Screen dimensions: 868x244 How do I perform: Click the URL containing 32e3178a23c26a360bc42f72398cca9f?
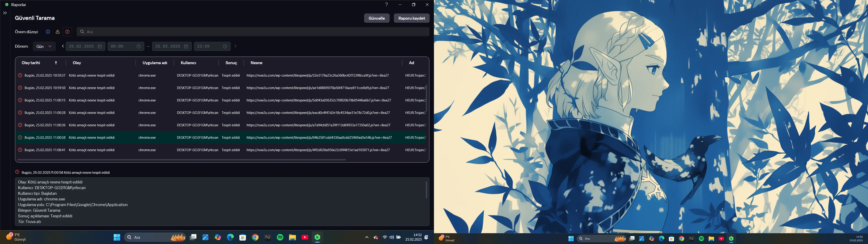(318, 75)
